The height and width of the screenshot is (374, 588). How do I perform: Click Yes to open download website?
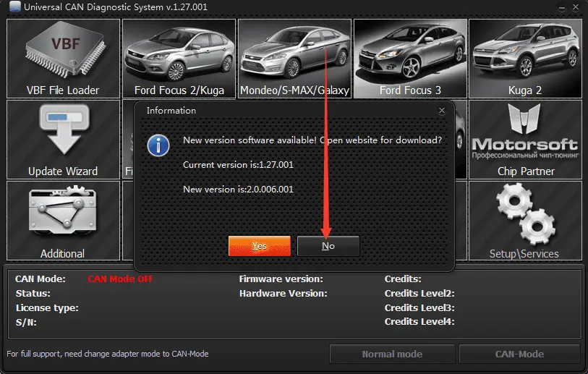(260, 246)
